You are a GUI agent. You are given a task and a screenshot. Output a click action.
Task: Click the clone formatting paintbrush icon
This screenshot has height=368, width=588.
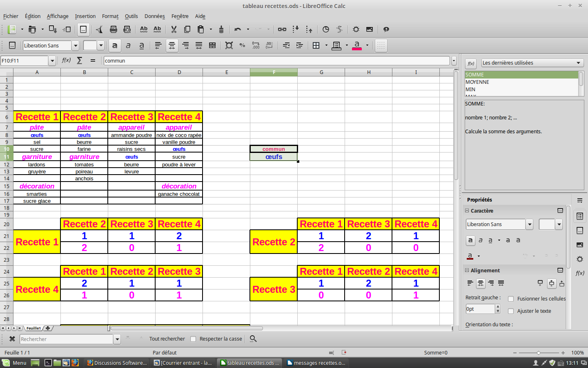coord(221,29)
